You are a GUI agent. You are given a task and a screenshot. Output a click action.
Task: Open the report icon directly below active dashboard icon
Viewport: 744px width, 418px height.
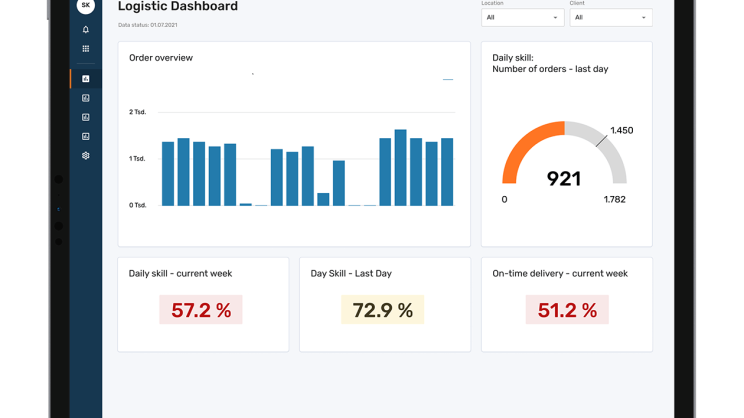coord(86,98)
